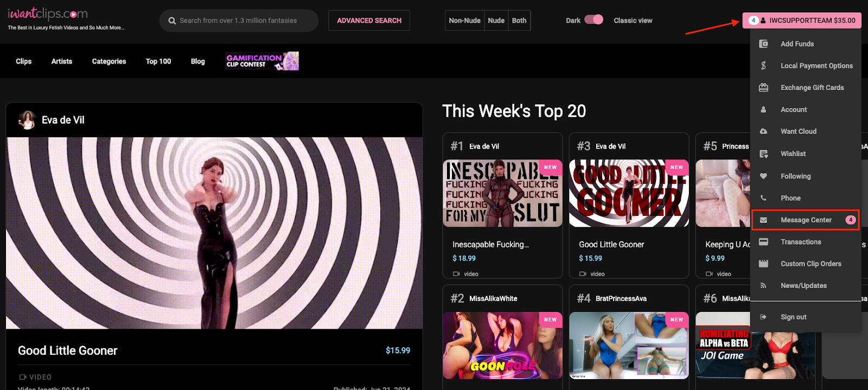
Task: Select the Both content filter option
Action: [519, 21]
